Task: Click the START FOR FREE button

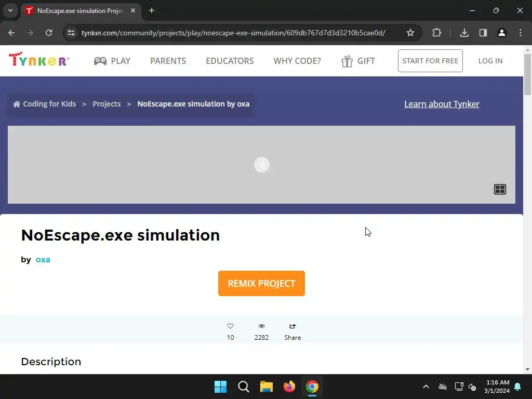Action: (x=430, y=61)
